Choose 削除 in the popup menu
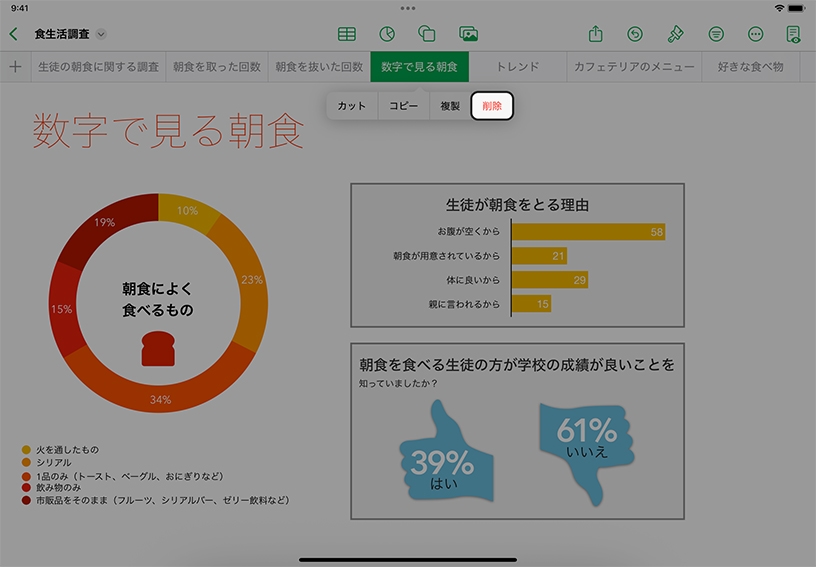 point(492,106)
